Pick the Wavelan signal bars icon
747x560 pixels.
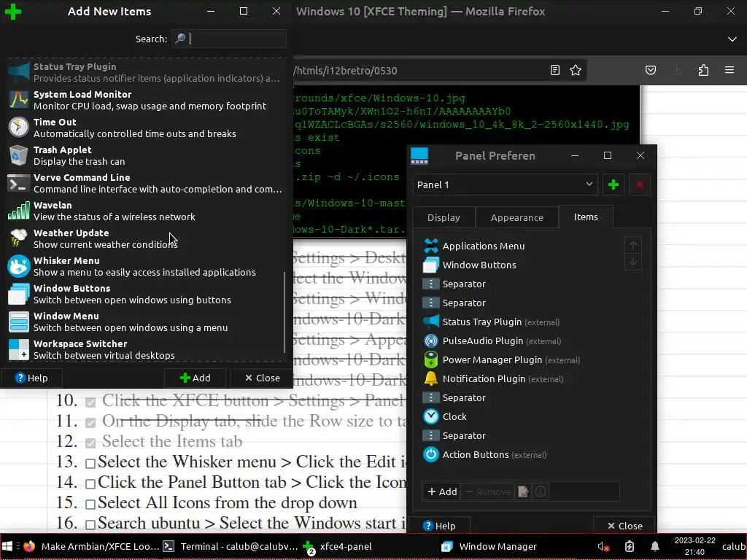coord(18,211)
